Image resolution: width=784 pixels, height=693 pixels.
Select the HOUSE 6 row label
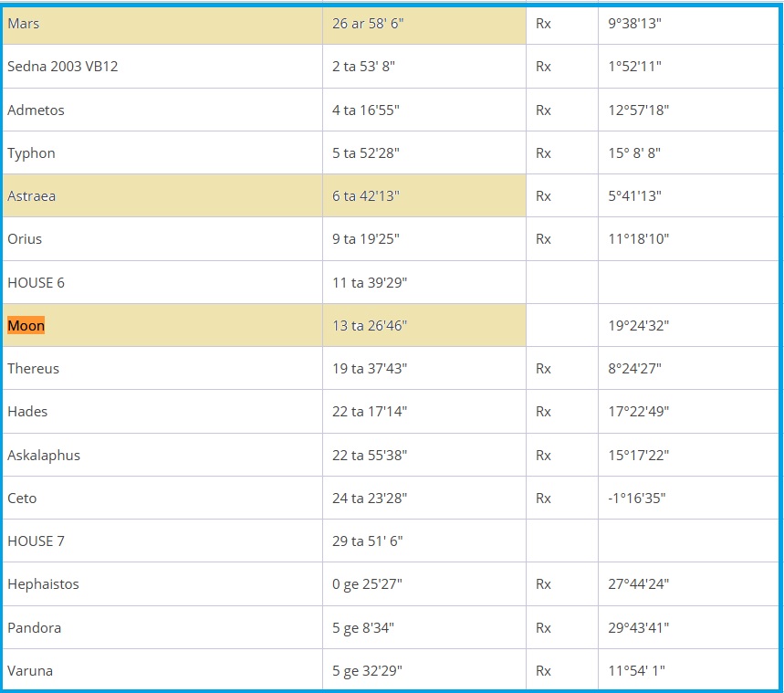[36, 283]
